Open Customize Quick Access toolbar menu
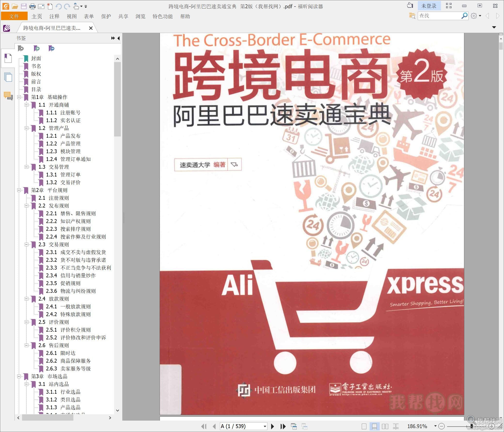The height and width of the screenshot is (432, 504). [86, 7]
